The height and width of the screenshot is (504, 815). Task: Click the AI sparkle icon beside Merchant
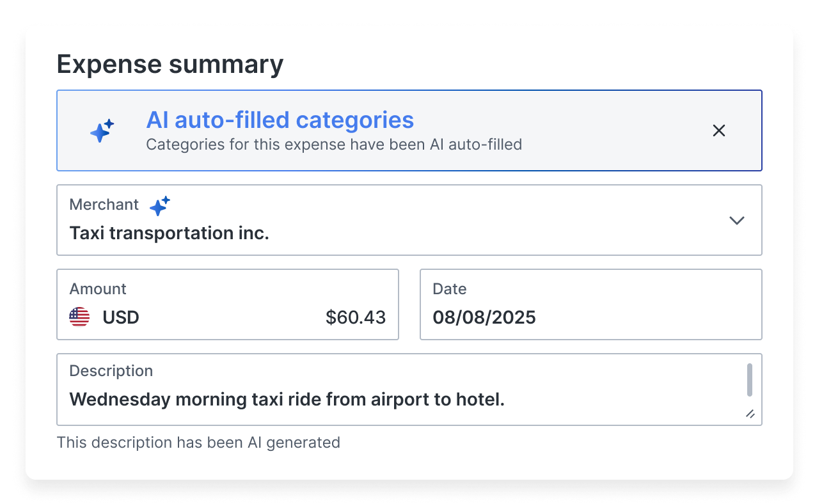tap(159, 205)
